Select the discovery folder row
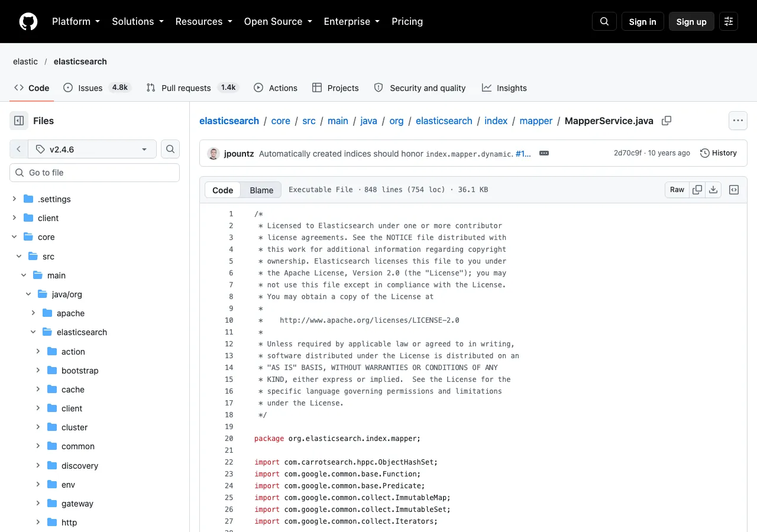Viewport: 757px width, 532px height. [95, 466]
